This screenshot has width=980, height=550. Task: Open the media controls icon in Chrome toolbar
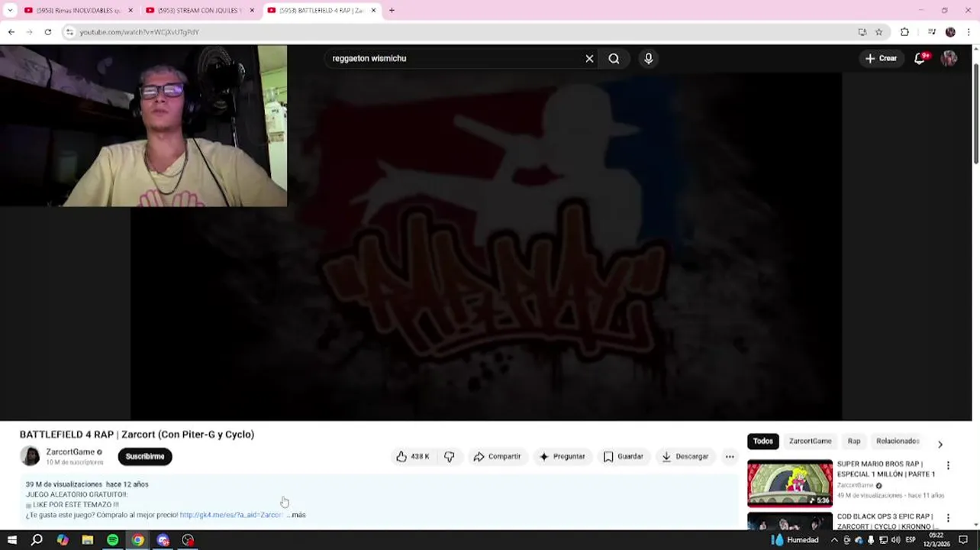click(932, 32)
